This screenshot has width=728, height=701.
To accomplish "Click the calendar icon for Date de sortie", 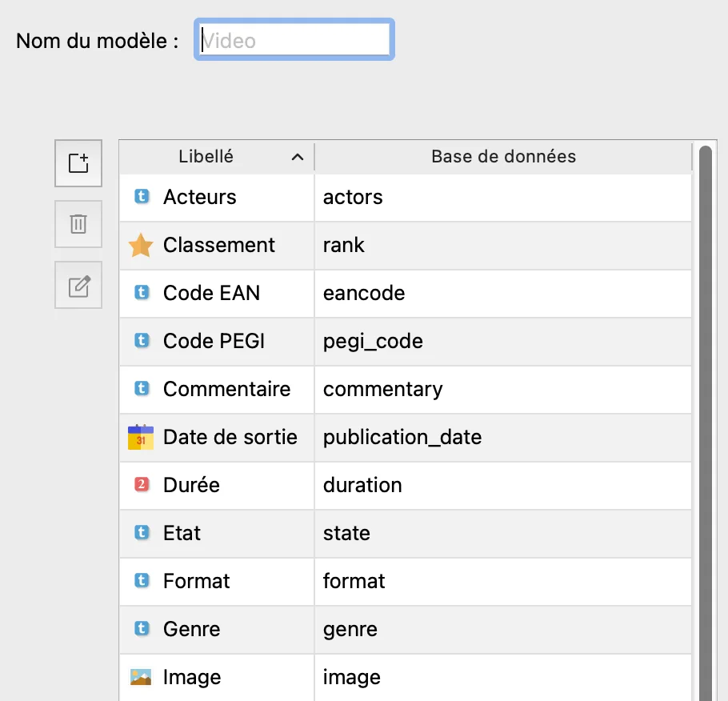I will pyautogui.click(x=141, y=438).
